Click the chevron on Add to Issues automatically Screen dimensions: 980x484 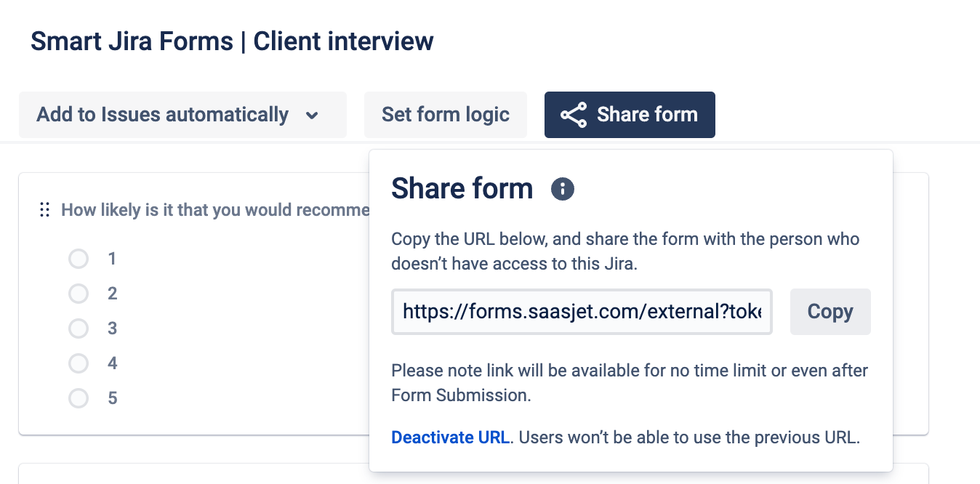[x=313, y=115]
